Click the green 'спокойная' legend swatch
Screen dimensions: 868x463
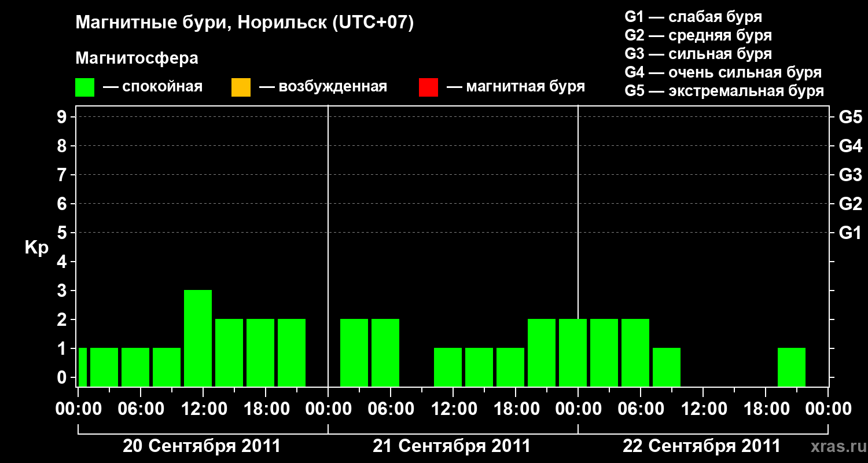point(85,87)
